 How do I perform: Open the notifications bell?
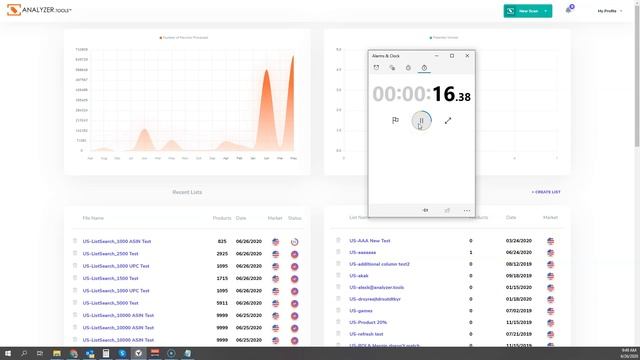click(x=569, y=10)
